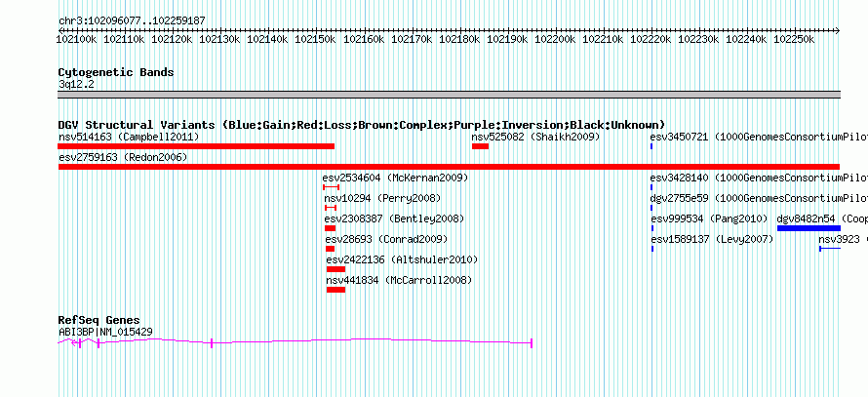Click the 102130k ruler position
This screenshot has width=868, height=397.
click(219, 39)
